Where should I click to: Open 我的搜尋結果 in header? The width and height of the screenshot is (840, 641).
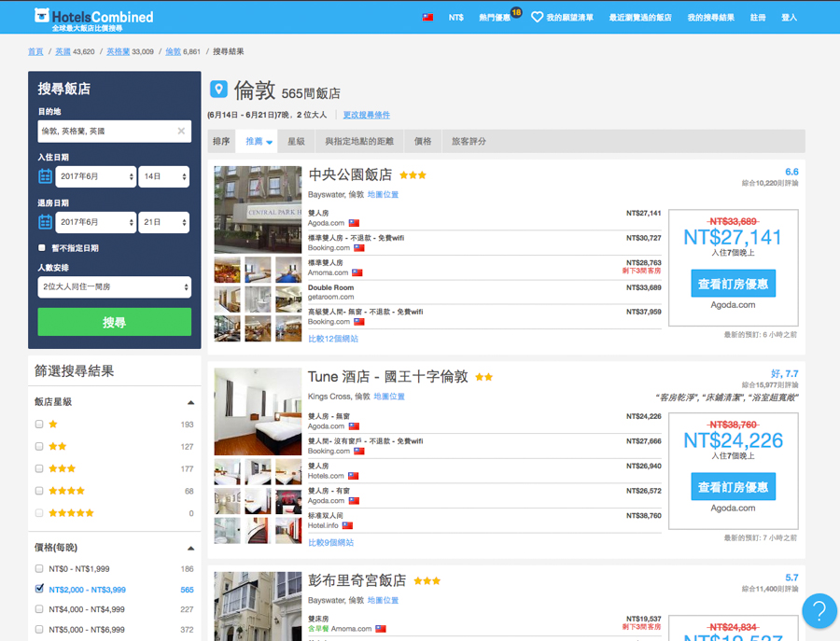click(x=711, y=18)
